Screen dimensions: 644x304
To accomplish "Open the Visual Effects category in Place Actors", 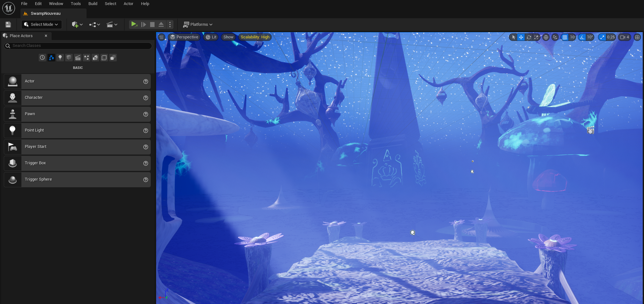I will 86,58.
